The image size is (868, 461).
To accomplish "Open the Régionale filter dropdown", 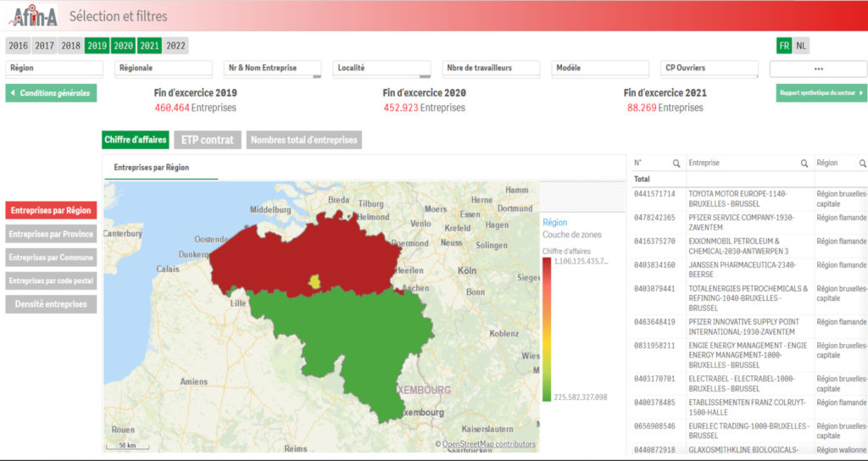I will tap(164, 69).
